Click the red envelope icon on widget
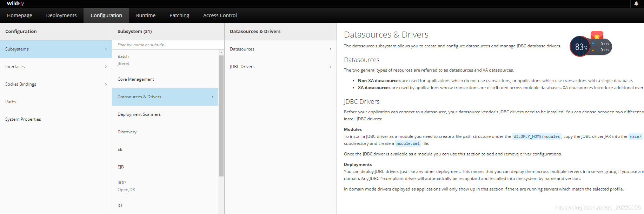The width and height of the screenshot is (644, 214). tap(597, 36)
